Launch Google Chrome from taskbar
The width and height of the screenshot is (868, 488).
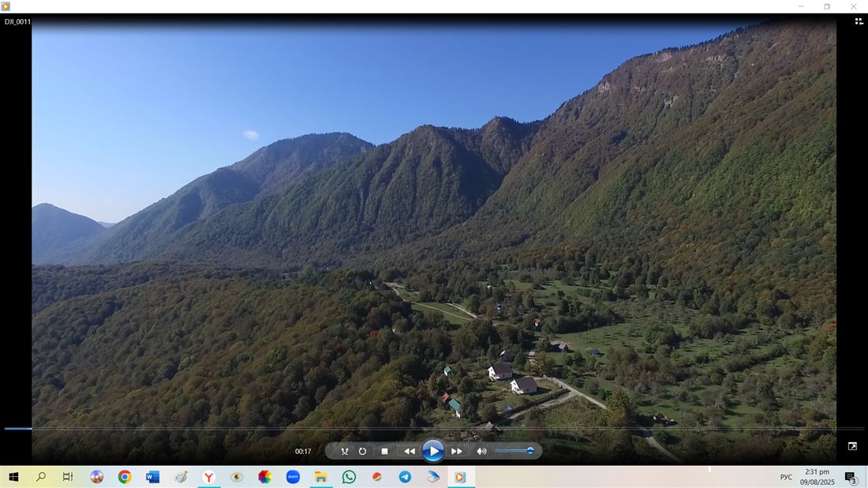(125, 477)
